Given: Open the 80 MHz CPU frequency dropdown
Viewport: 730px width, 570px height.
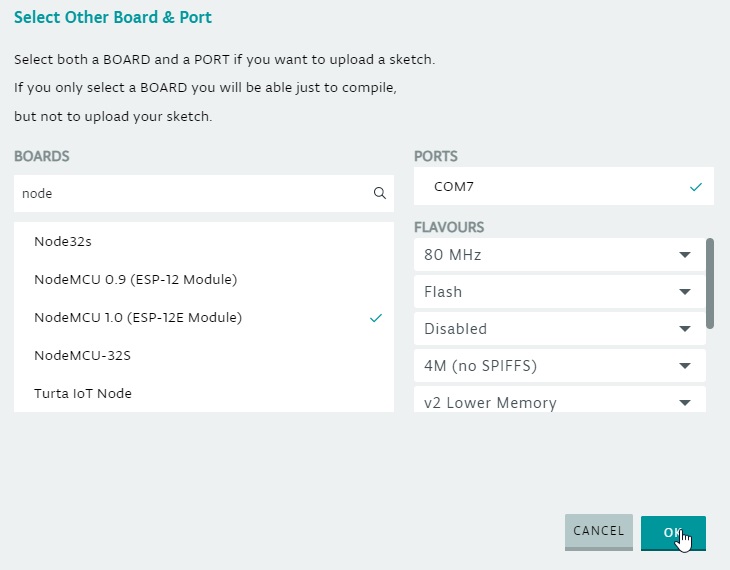Looking at the screenshot, I should 560,255.
